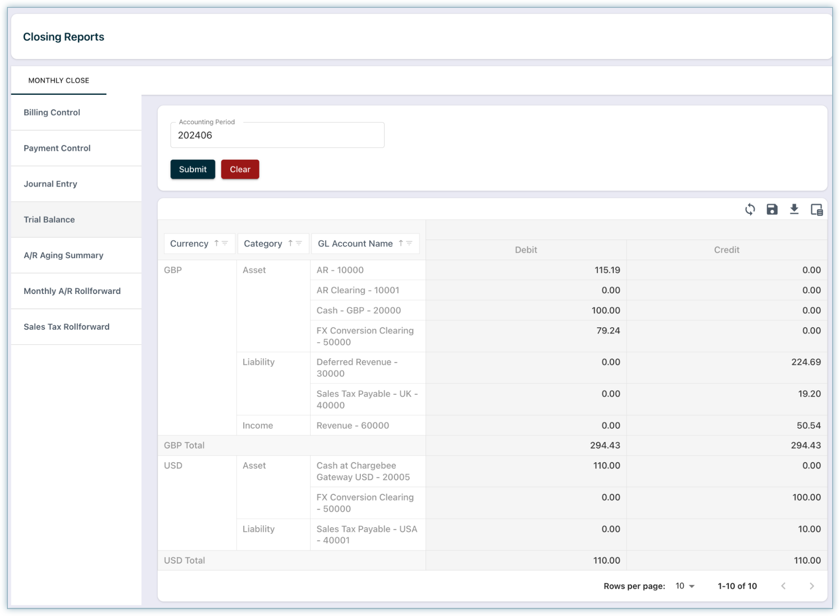840x616 pixels.
Task: Click the download report icon
Action: click(x=794, y=209)
